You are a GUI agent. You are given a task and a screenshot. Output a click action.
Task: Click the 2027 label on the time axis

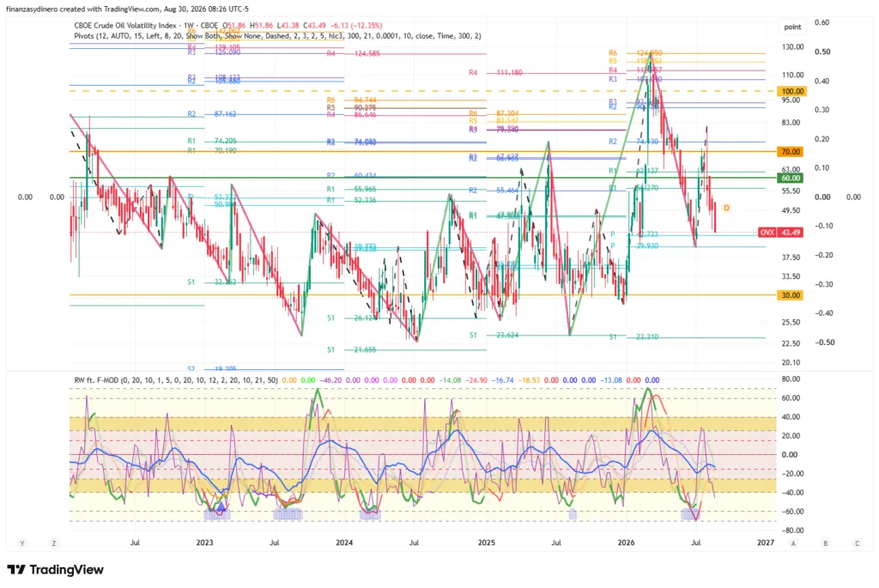coord(766,543)
